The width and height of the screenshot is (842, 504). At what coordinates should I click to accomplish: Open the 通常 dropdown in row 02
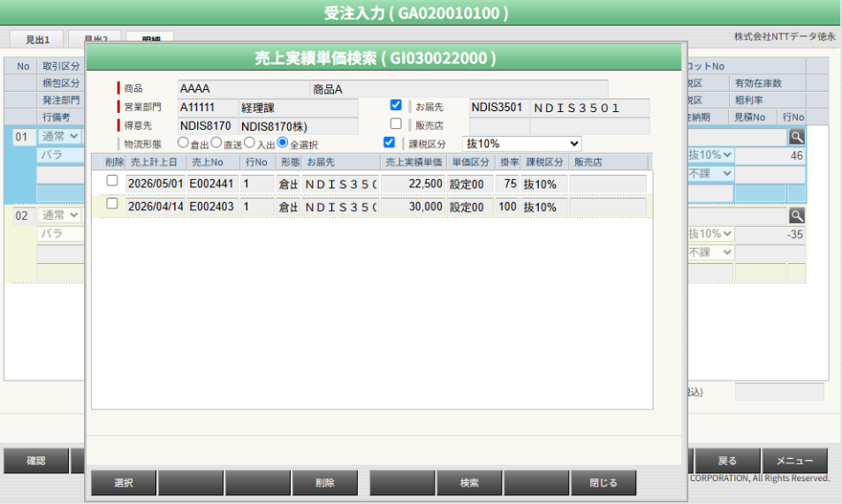[60, 215]
